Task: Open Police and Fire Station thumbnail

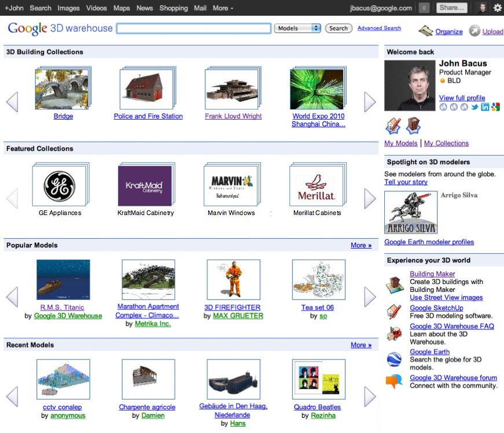Action: click(x=148, y=88)
